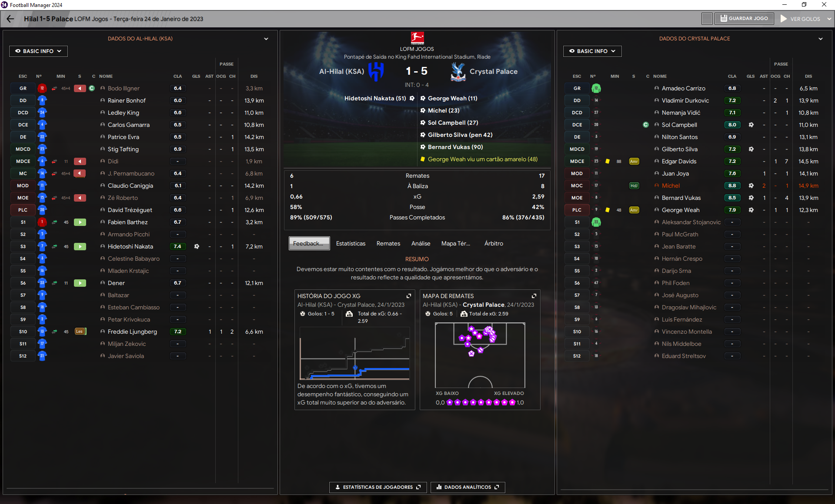The image size is (835, 504).
Task: Click Fabien Barthez's substituted-on green arrow icon
Action: tap(80, 222)
